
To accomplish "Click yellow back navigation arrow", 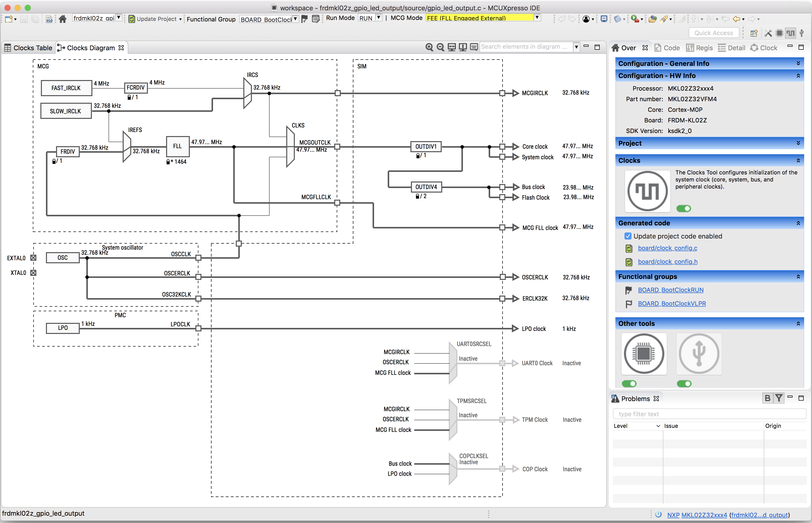I will [736, 19].
